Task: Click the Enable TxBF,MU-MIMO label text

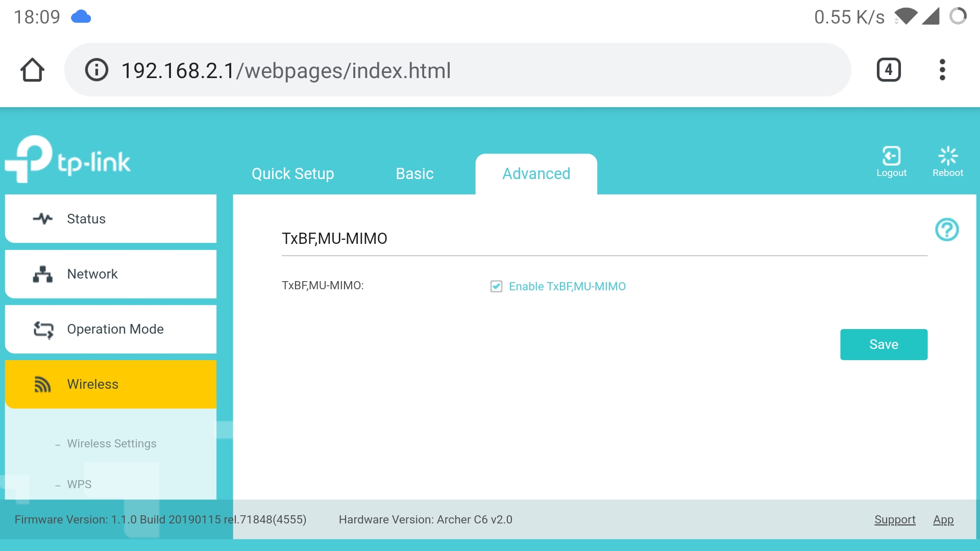Action: click(x=567, y=287)
